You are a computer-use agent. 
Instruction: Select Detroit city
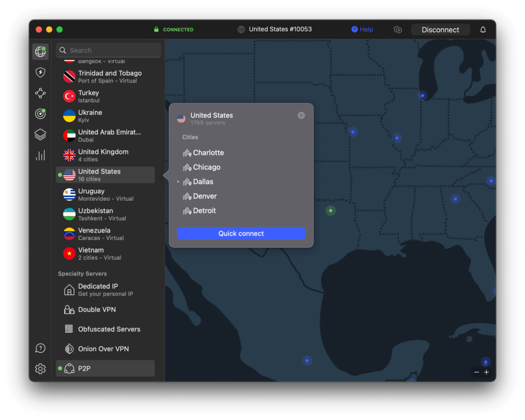(199, 211)
